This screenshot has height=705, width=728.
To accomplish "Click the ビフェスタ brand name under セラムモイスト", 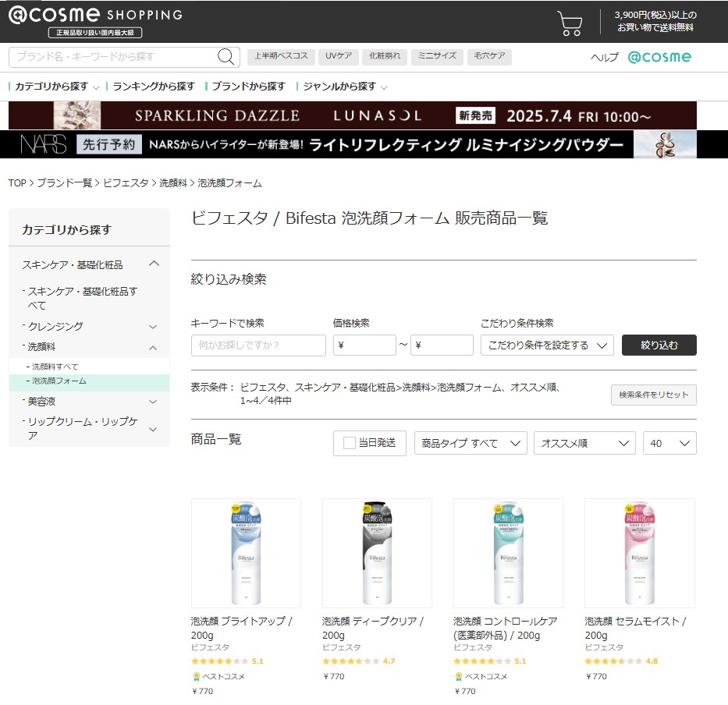I will tap(604, 647).
